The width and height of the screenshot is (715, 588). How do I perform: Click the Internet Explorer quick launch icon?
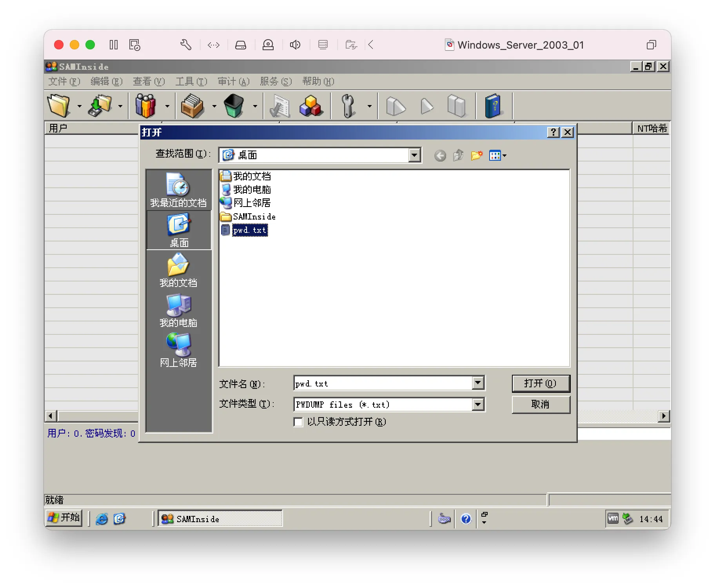pyautogui.click(x=102, y=519)
